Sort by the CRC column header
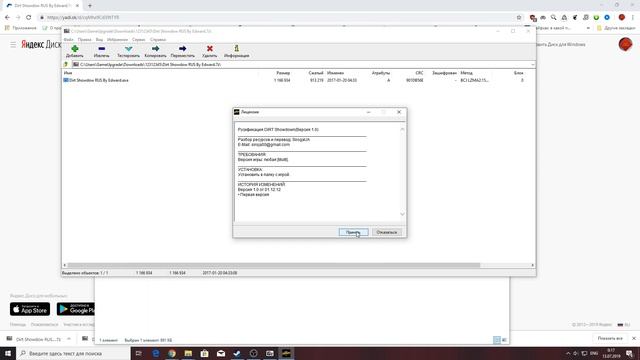This screenshot has width=640, height=360. [419, 73]
